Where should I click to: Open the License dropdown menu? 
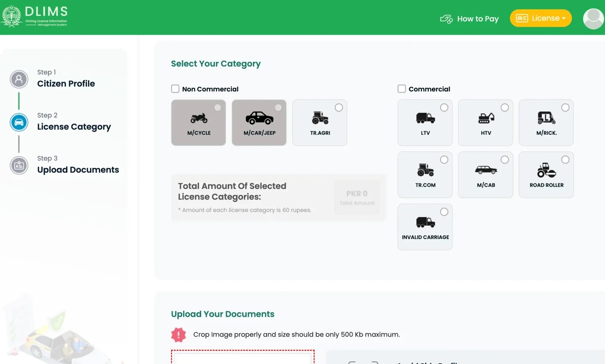pos(541,18)
